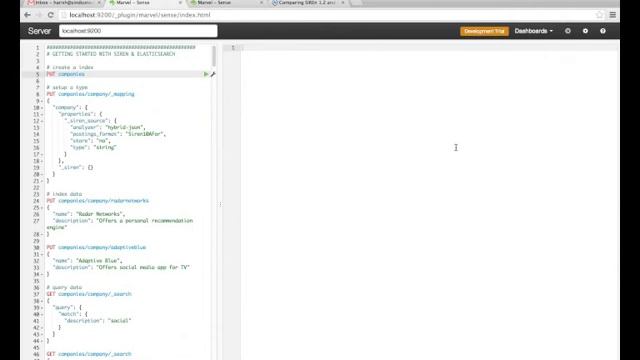
Task: Click "PUT companies/company/radarnetworks" line
Action: pos(98,201)
